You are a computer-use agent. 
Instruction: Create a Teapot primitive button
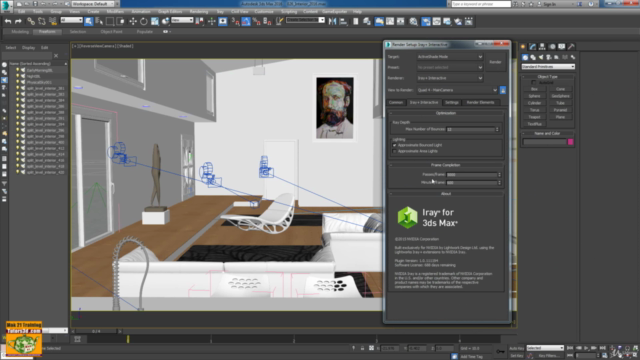coord(534,117)
